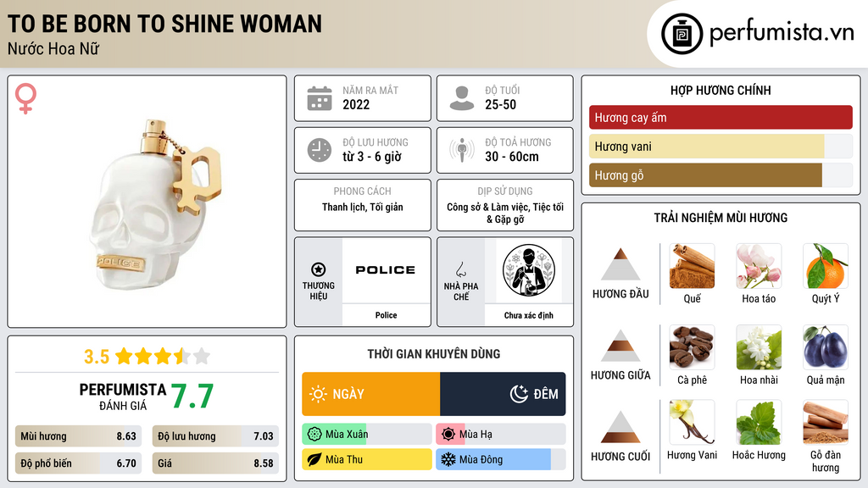This screenshot has height=488, width=868.
Task: Click the Hương đầu pyramid icon
Action: tap(620, 264)
